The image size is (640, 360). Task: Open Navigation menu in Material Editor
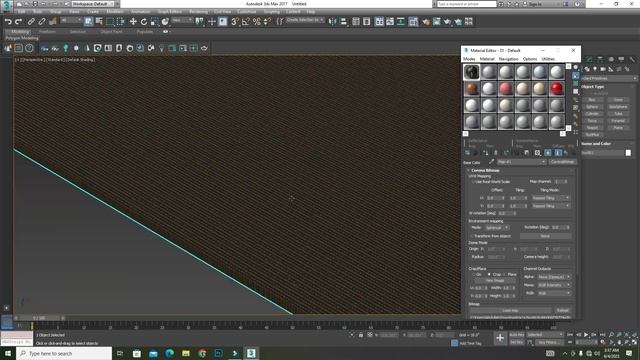[x=508, y=59]
